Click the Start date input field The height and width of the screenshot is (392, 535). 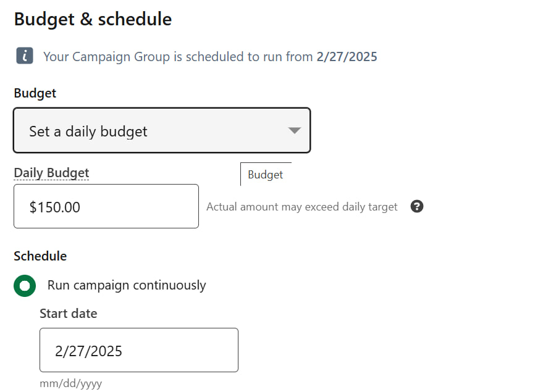tap(139, 350)
